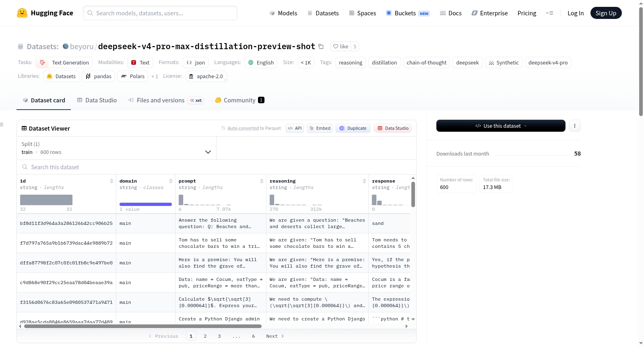Select row id bf8d11f3d964a3a286126b42cc906b25

point(66,223)
